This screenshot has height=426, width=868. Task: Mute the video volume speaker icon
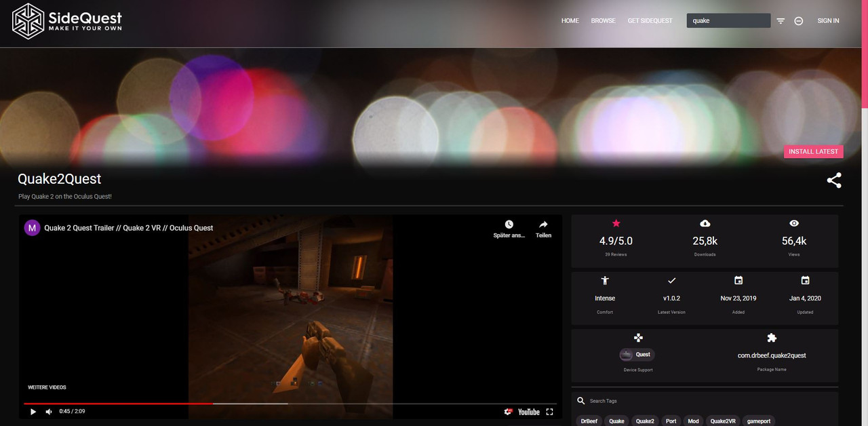click(x=49, y=411)
